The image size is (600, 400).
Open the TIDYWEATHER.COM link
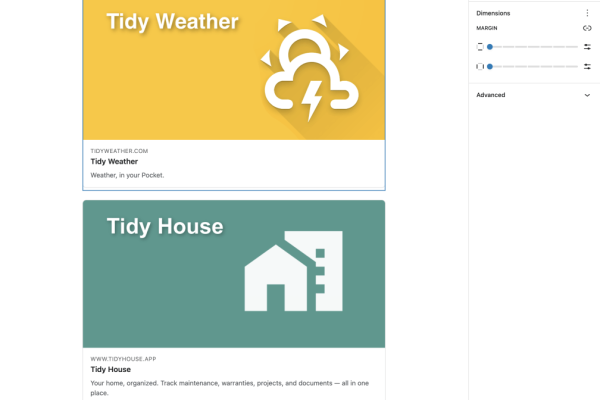tap(119, 150)
